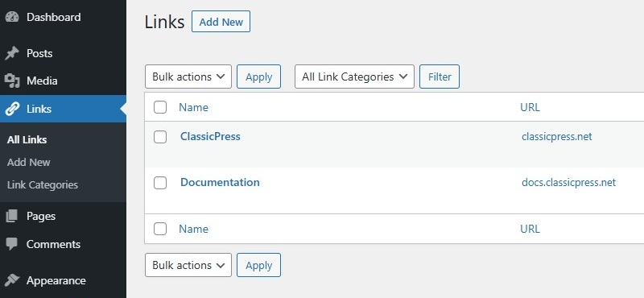Go to the Comments menu label
This screenshot has width=644, height=298.
pos(53,244)
